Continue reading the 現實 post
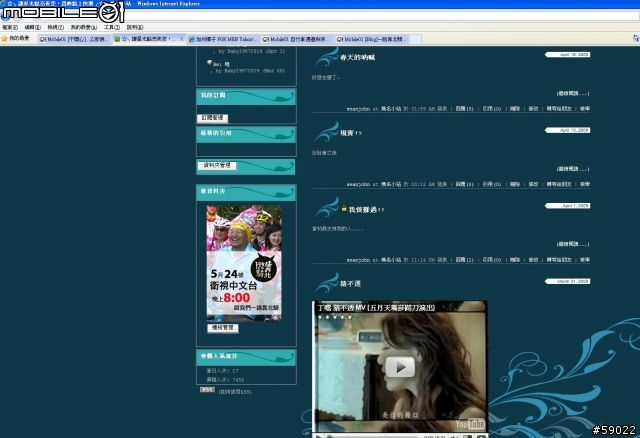 [x=573, y=169]
